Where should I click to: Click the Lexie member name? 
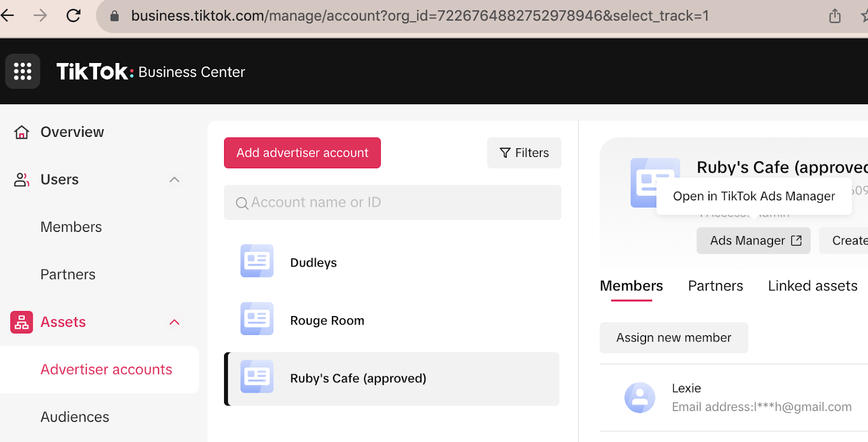pos(686,388)
